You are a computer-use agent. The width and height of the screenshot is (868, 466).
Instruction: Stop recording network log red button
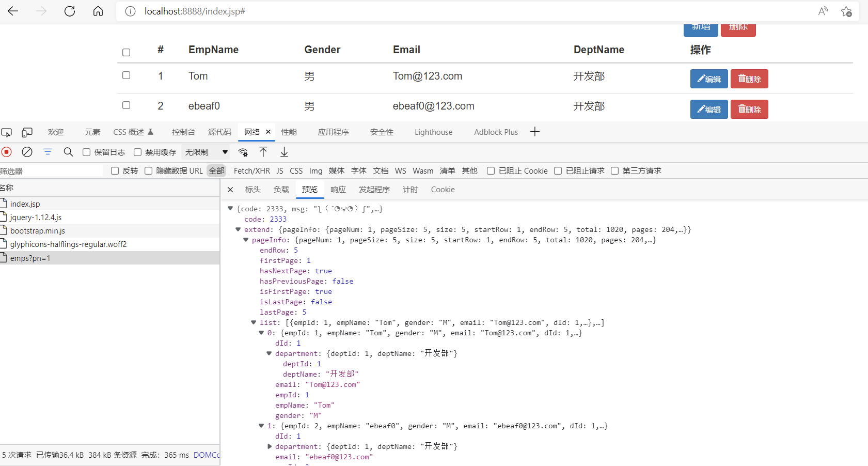(7, 152)
